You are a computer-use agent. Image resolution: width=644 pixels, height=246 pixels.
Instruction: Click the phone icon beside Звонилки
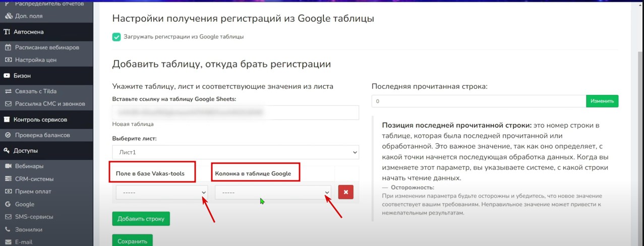[x=8, y=229]
